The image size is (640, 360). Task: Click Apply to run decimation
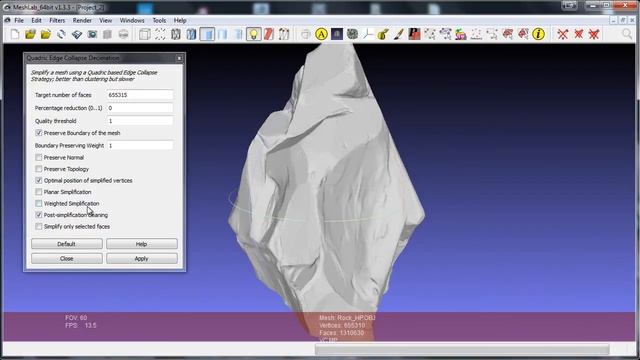point(142,259)
